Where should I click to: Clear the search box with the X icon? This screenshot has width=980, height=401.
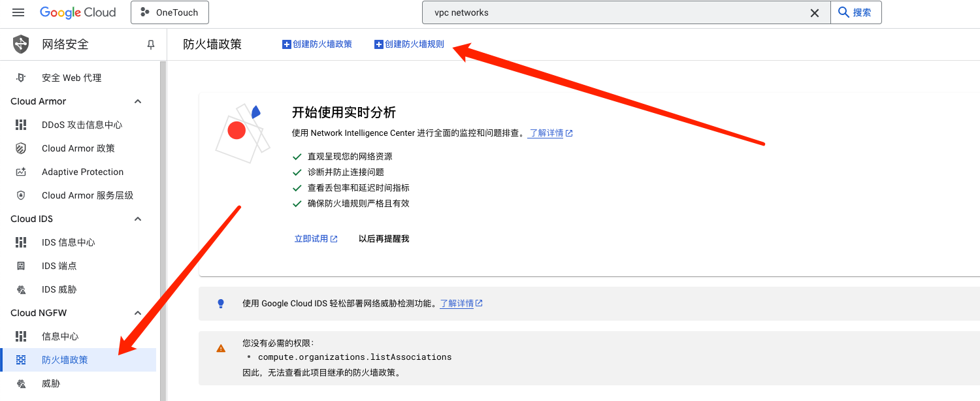[x=815, y=12]
